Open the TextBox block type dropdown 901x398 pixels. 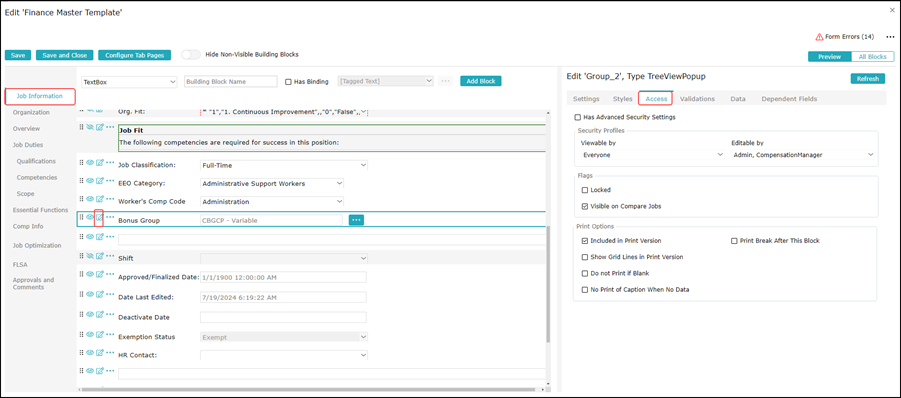pos(129,82)
